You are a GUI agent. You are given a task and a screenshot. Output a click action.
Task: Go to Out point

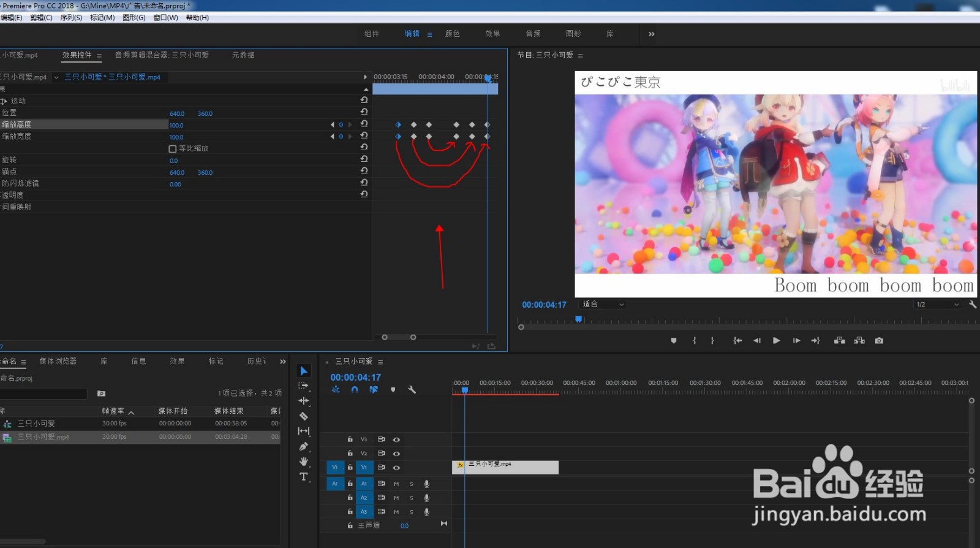pos(815,341)
